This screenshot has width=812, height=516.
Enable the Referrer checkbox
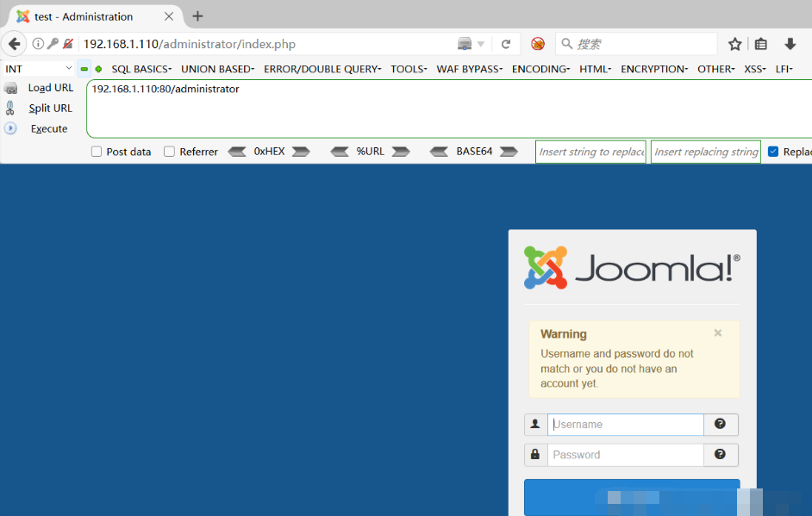tap(169, 152)
